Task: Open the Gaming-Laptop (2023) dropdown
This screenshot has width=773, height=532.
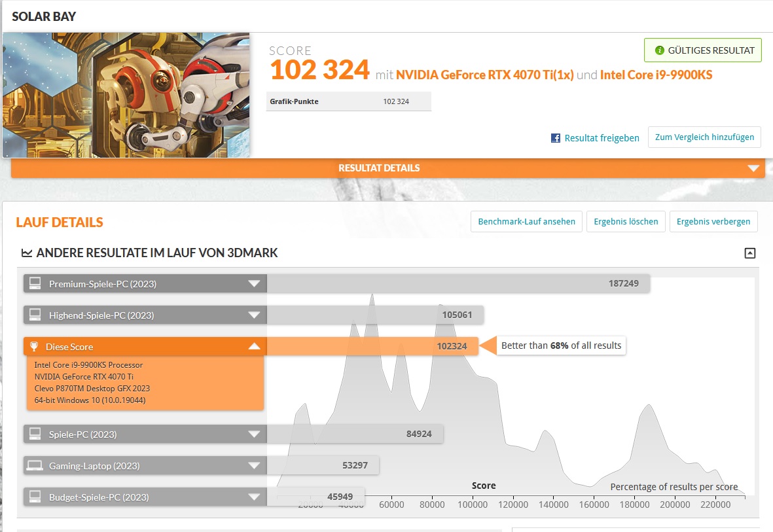Action: click(x=255, y=465)
